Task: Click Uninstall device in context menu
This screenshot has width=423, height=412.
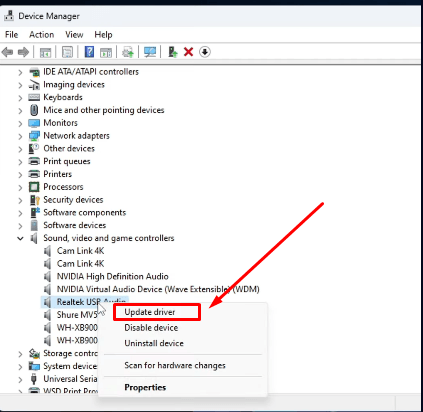Action: 154,343
